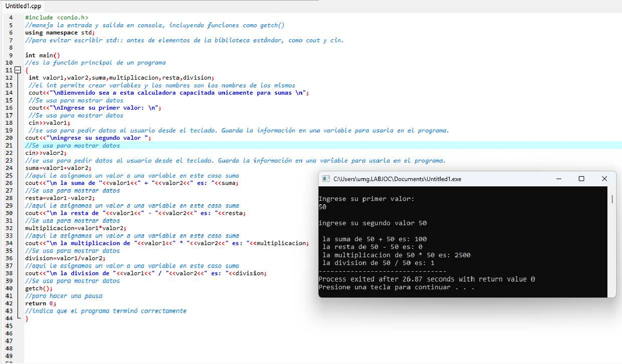
Task: Click line number 44 in the gutter
Action: [x=9, y=318]
